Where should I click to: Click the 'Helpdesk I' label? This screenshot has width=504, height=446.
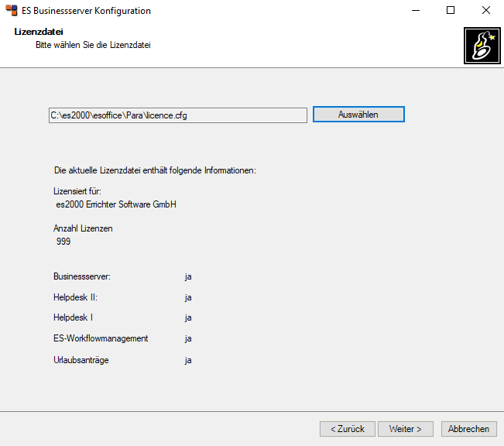73,317
